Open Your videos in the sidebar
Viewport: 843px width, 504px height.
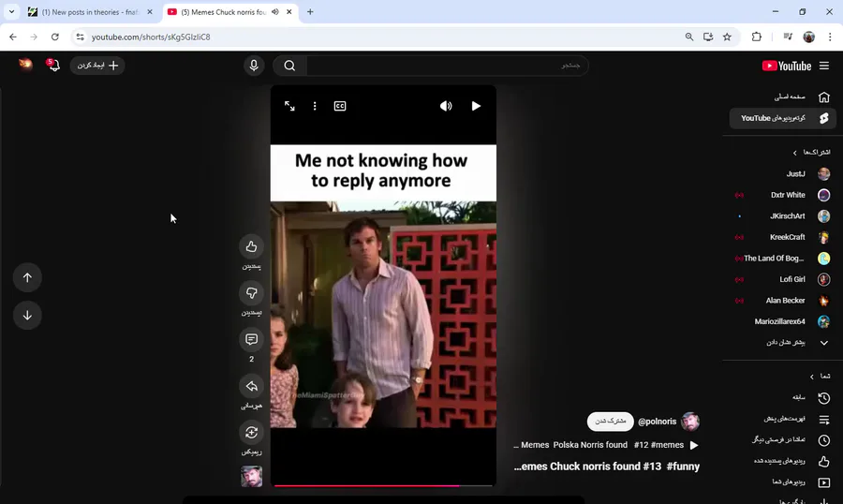pos(782,482)
